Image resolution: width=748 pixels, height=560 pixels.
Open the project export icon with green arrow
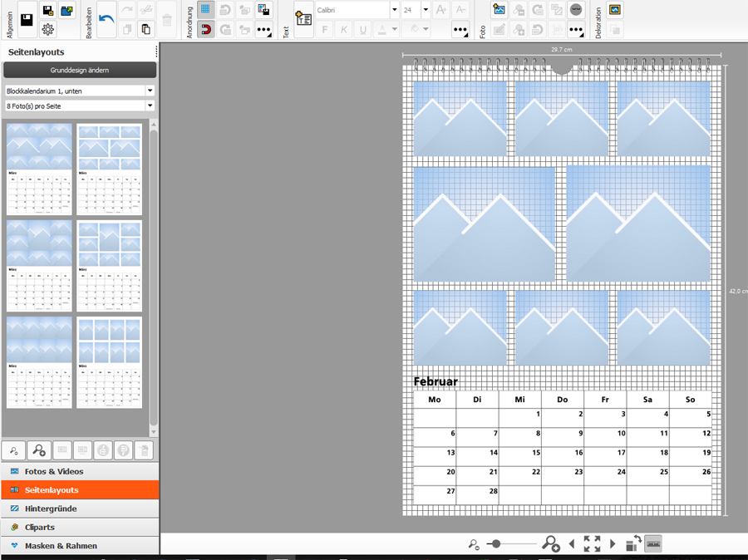(66, 10)
